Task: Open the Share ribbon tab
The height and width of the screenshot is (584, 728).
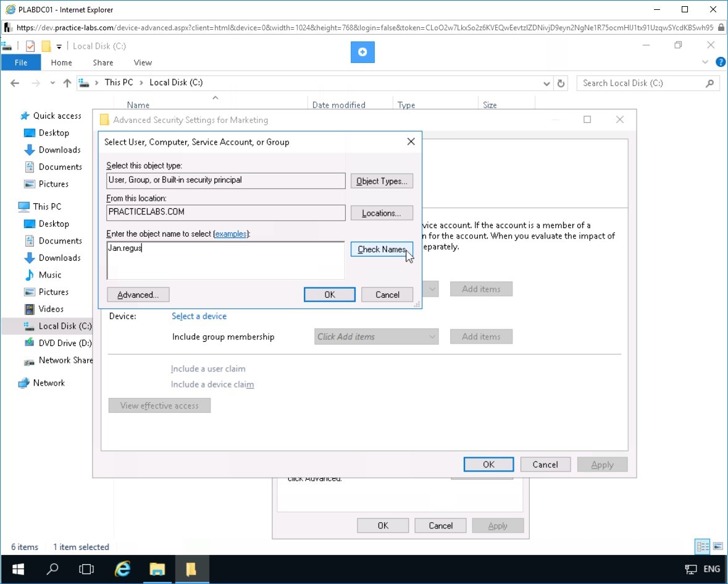Action: [x=103, y=62]
